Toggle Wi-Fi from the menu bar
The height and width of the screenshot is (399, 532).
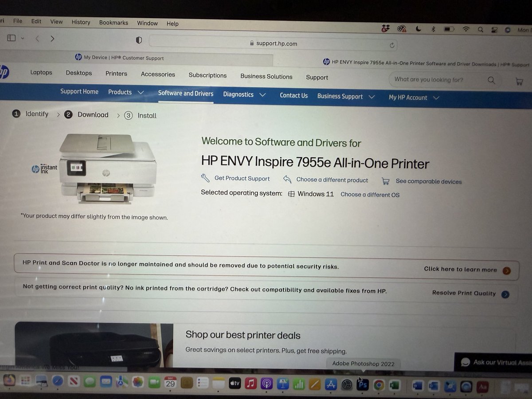[465, 29]
